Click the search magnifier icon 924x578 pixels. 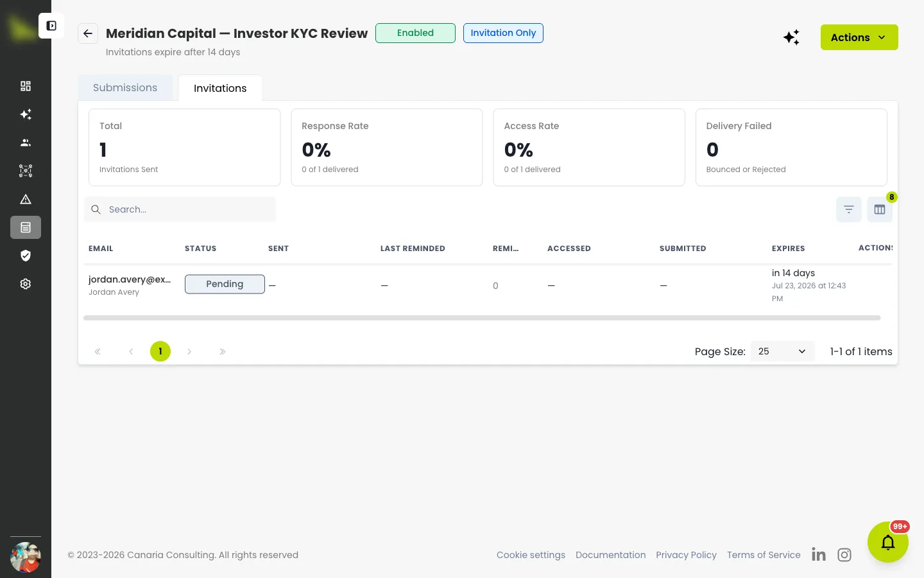[x=96, y=209]
